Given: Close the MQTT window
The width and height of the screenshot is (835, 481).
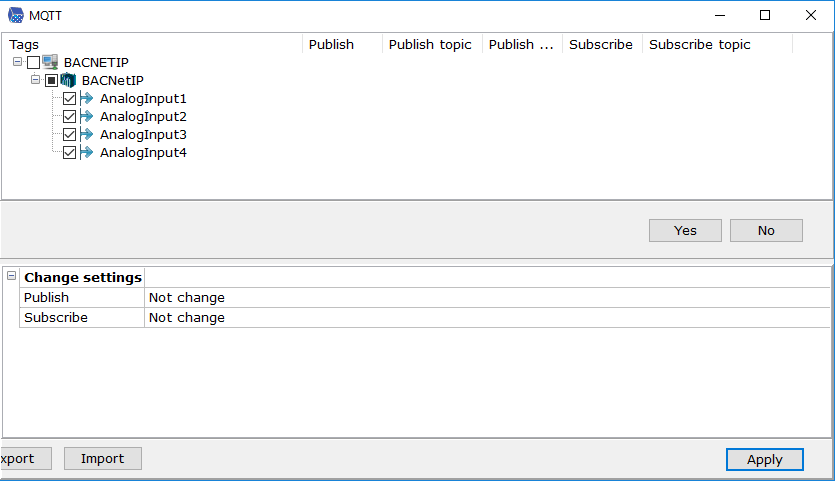Looking at the screenshot, I should click(811, 15).
